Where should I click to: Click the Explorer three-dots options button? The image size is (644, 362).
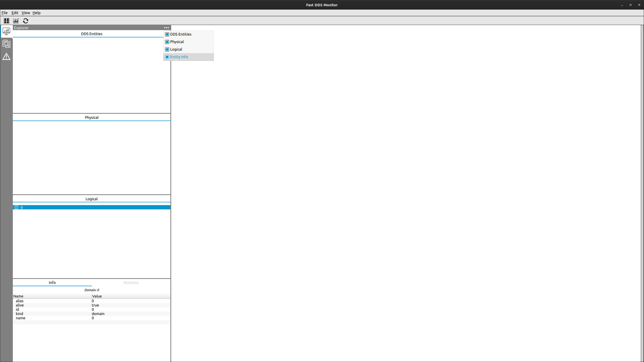[166, 28]
